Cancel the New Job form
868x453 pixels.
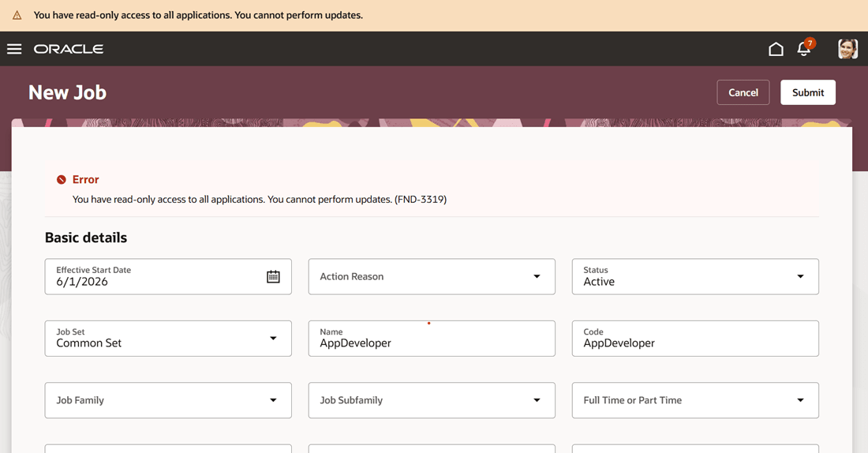click(x=743, y=92)
